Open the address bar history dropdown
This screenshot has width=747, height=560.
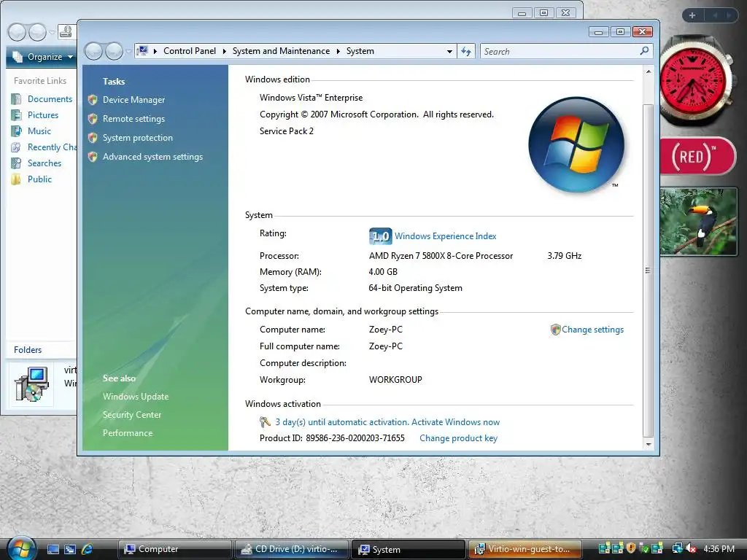tap(449, 52)
